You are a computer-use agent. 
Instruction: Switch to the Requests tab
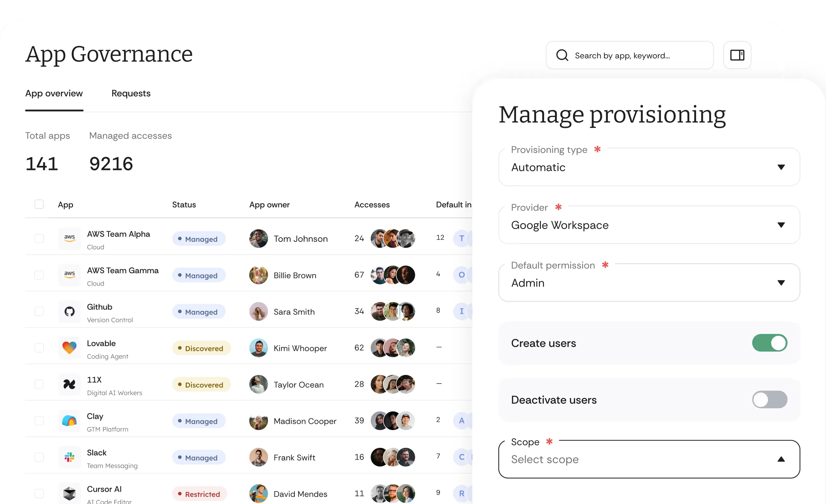[131, 93]
